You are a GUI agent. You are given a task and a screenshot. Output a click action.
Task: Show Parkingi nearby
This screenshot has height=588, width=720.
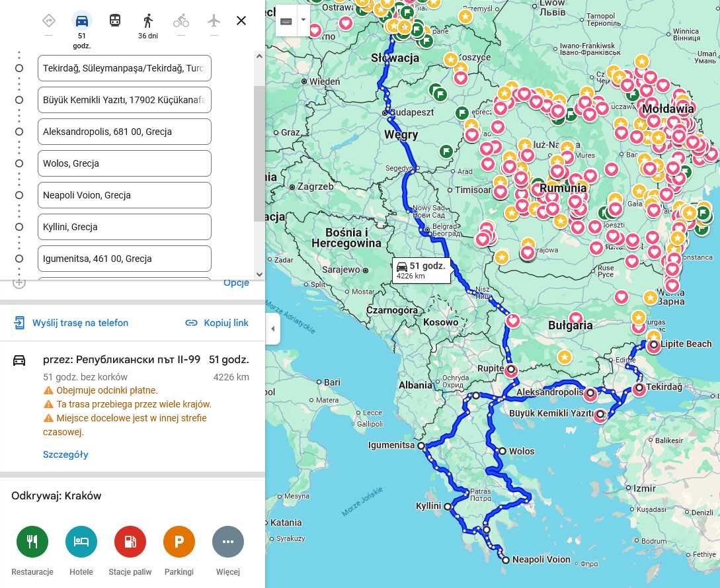pyautogui.click(x=179, y=542)
